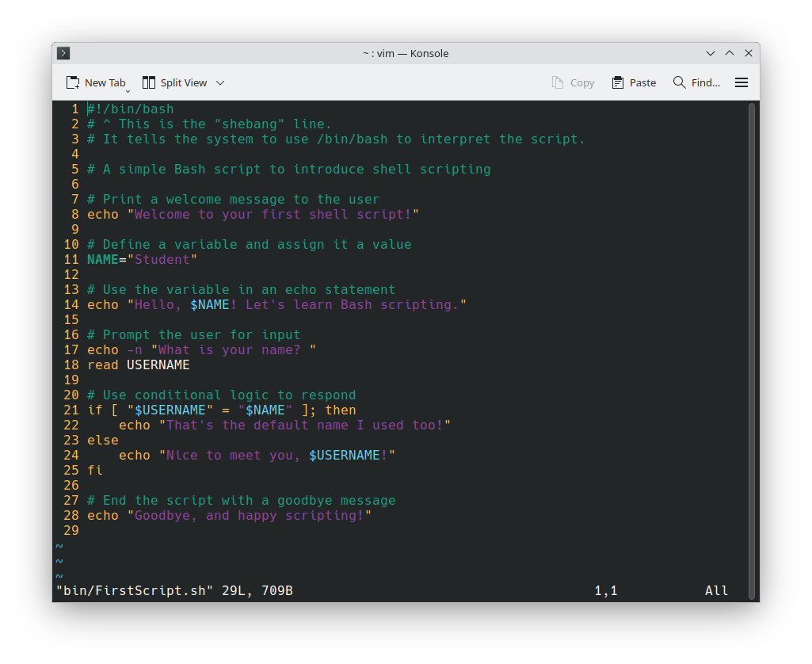The image size is (812, 664).
Task: Click the Konsole terminal icon in title bar
Action: [x=64, y=53]
